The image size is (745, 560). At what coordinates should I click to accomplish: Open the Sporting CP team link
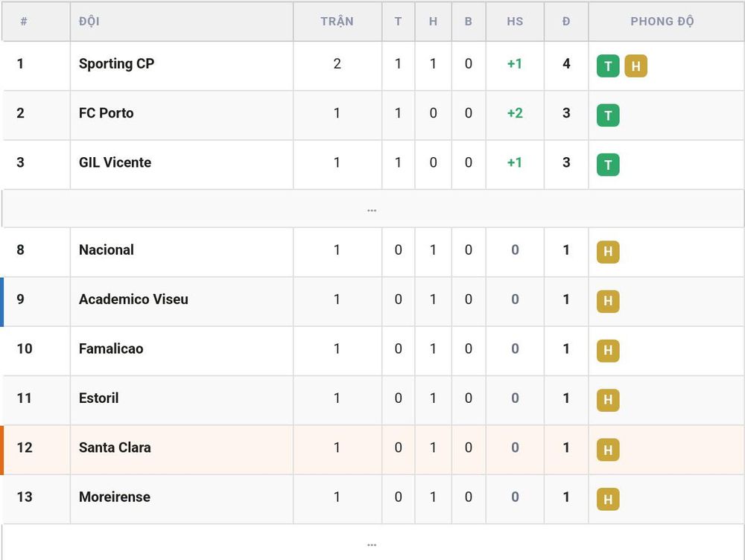tap(116, 63)
